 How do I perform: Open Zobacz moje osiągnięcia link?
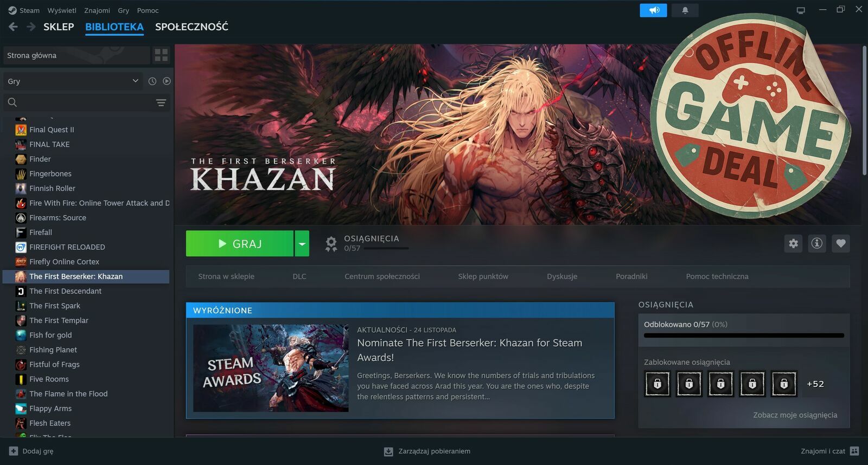(x=795, y=415)
